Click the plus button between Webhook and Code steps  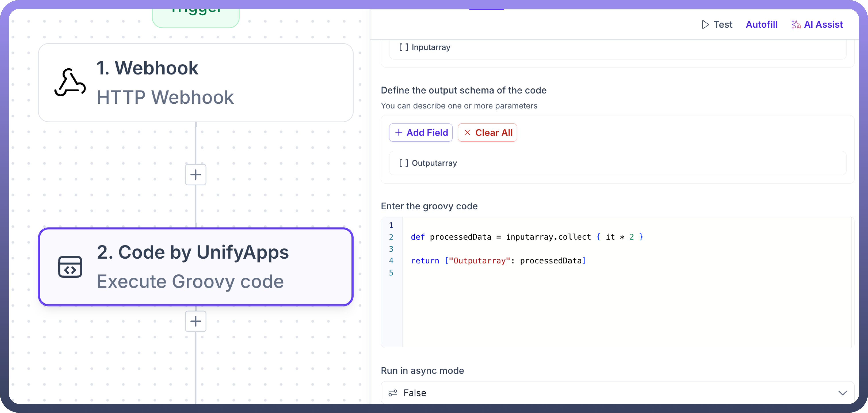point(196,175)
